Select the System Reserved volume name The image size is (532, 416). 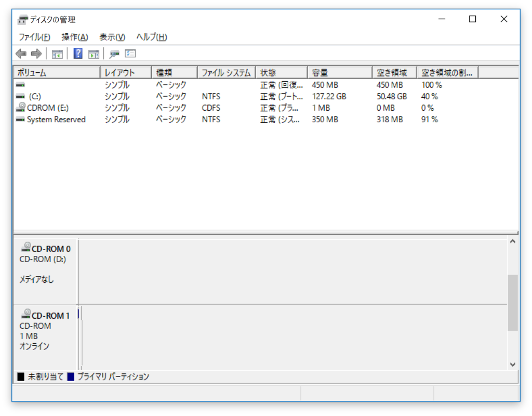click(56, 120)
